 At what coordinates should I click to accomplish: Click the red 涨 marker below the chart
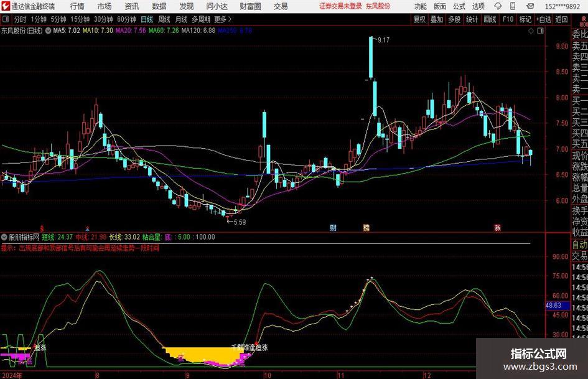(x=498, y=228)
